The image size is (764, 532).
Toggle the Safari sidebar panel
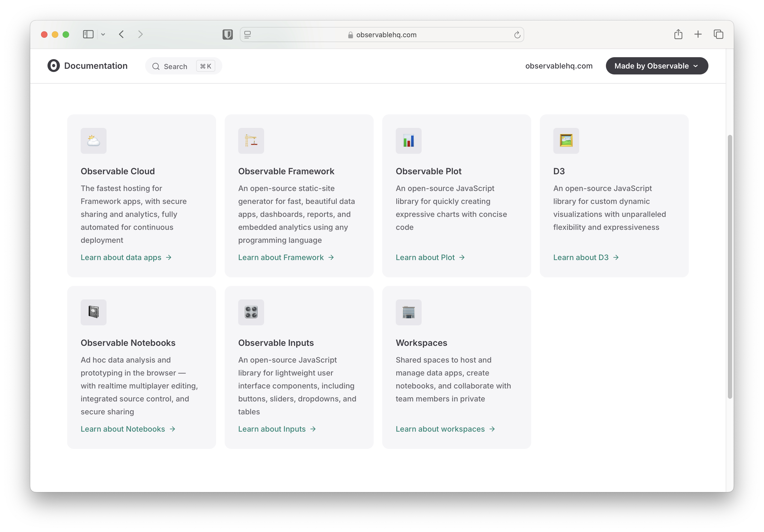coord(88,34)
